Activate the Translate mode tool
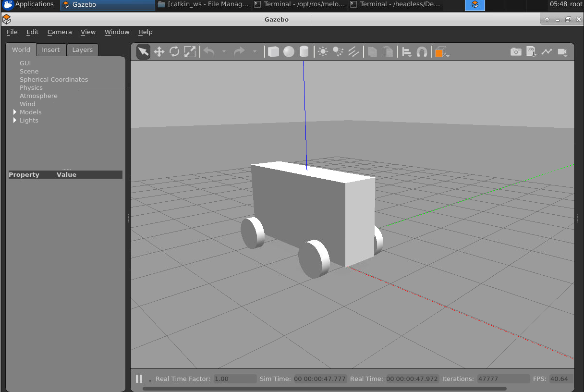This screenshot has height=392, width=584. coord(159,52)
